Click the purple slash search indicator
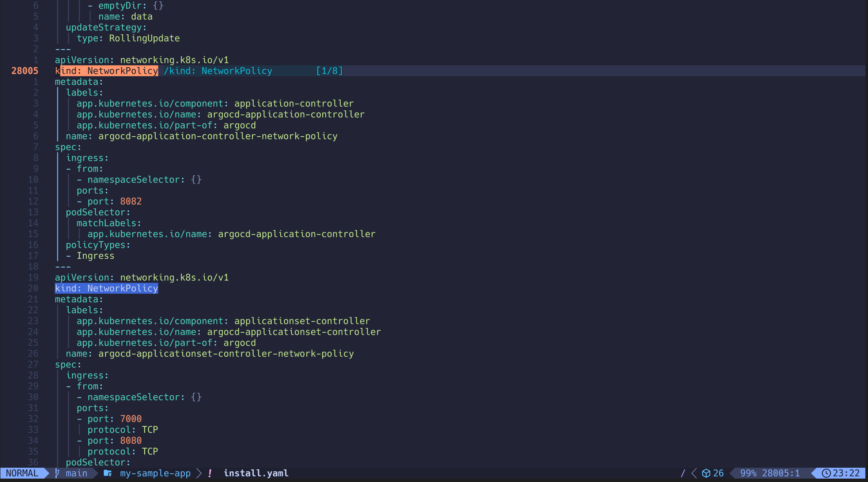This screenshot has width=868, height=482. point(683,473)
